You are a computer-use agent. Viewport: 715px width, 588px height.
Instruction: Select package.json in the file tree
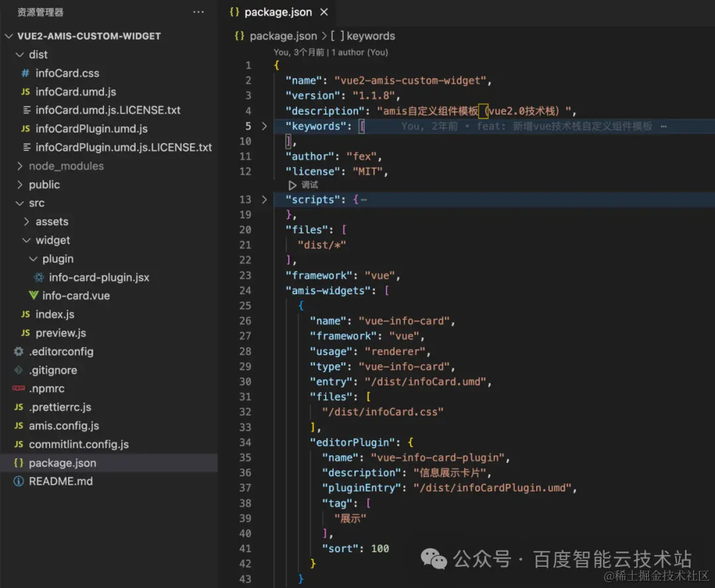point(109,463)
